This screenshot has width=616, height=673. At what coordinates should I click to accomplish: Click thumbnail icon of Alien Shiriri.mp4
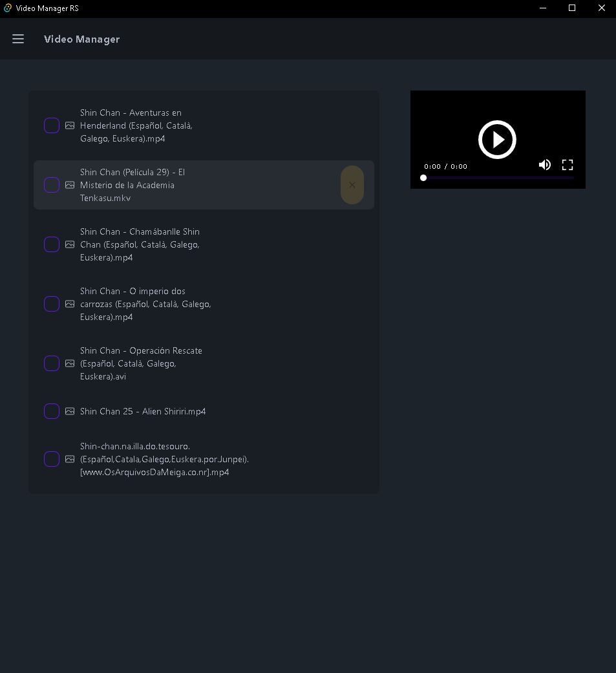[70, 411]
